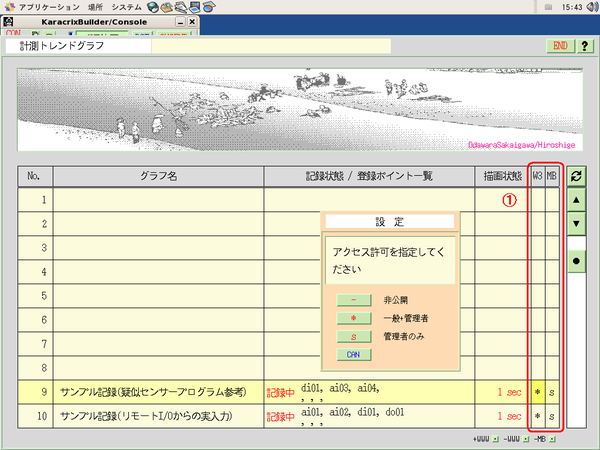Click the 'MB' column header
The height and width of the screenshot is (450, 600).
(x=552, y=176)
